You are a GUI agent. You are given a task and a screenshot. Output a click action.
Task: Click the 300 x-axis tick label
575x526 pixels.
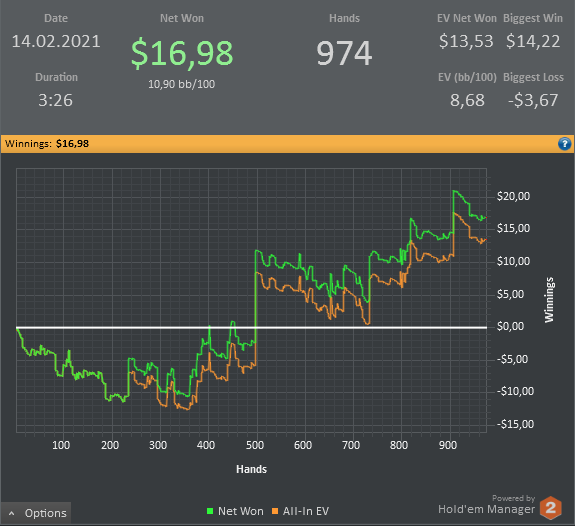tap(158, 445)
